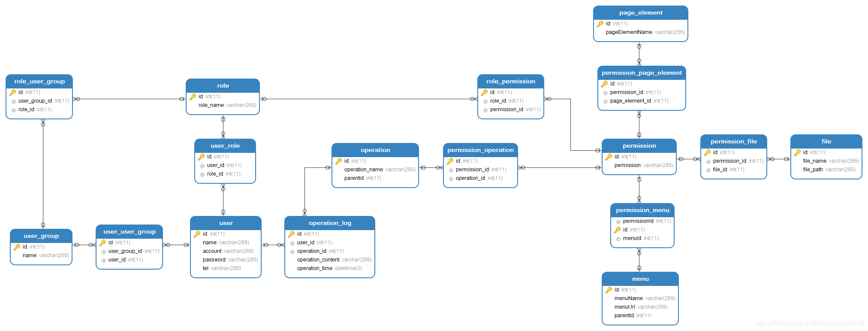Select the permission_file table header
868x331 pixels.
pos(734,142)
